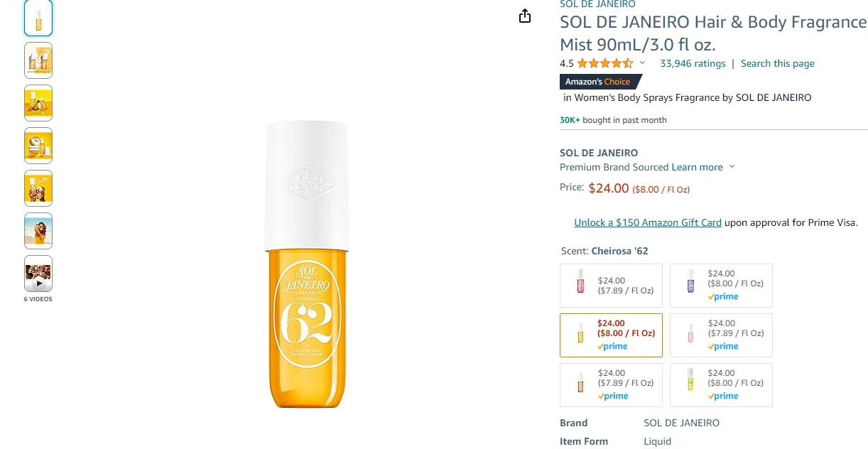Open Search this page
This screenshot has height=449, width=868.
(x=777, y=63)
